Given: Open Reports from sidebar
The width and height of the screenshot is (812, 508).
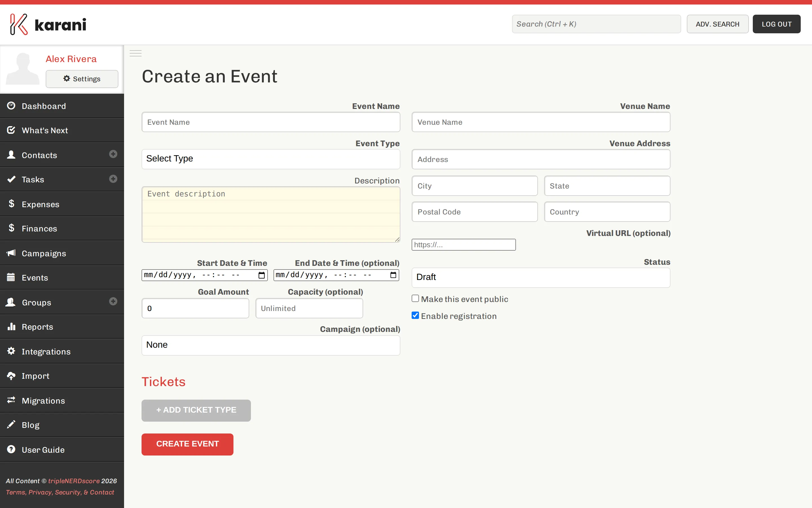Looking at the screenshot, I should [62, 327].
